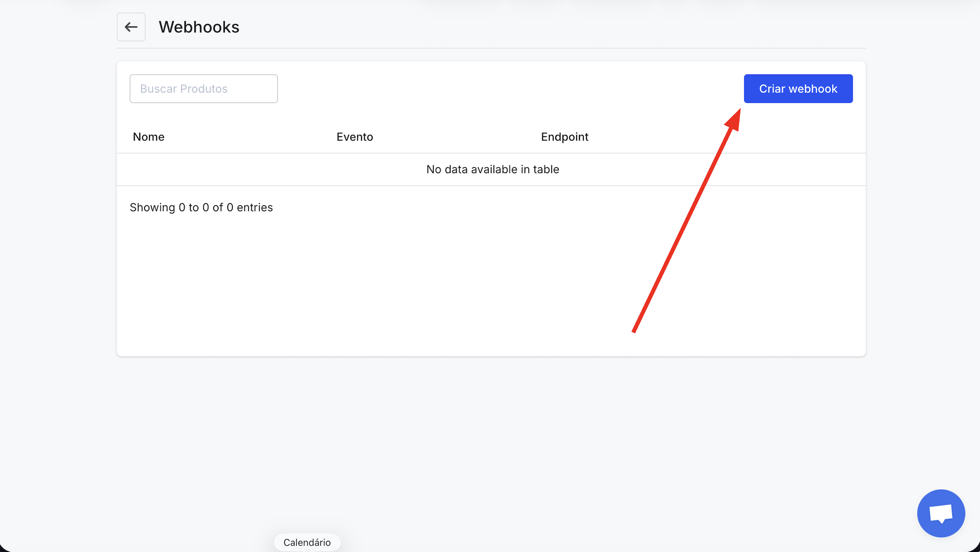Click the 'Showing 0 to 0' entries text

201,207
